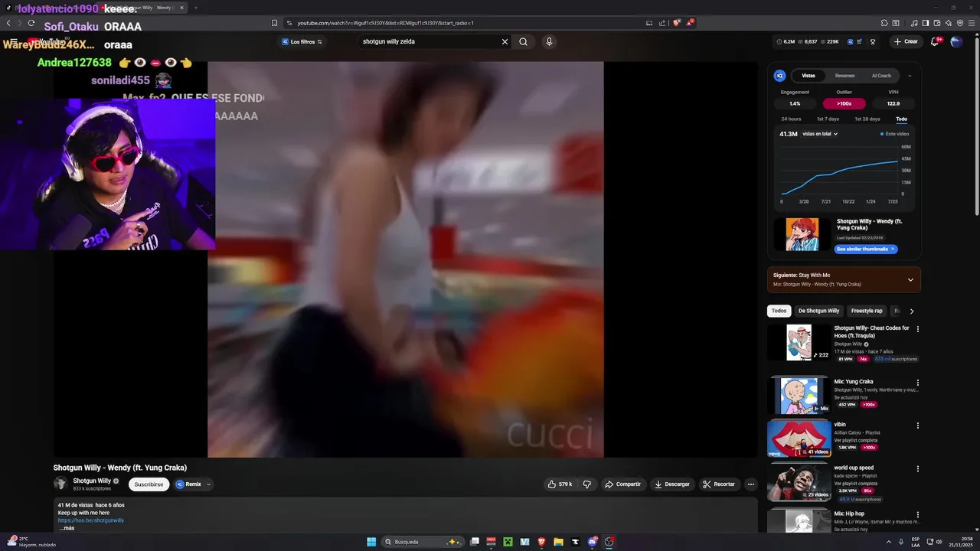Open the Shotgun Willy channel name

[x=92, y=481]
